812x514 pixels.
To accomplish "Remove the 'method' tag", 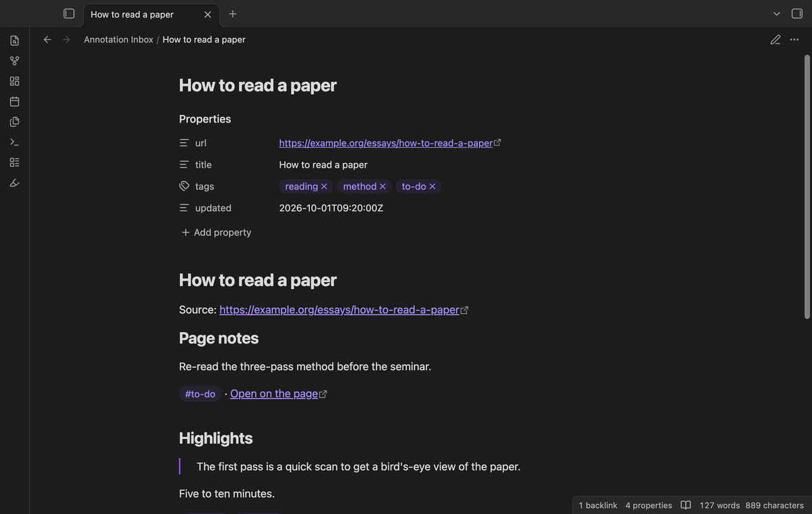I will click(382, 186).
